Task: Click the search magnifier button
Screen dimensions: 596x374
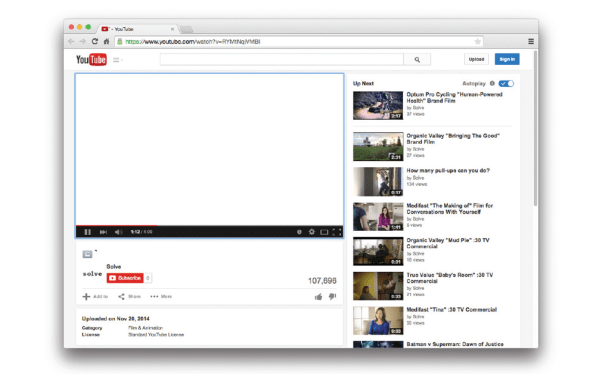Action: tap(417, 60)
